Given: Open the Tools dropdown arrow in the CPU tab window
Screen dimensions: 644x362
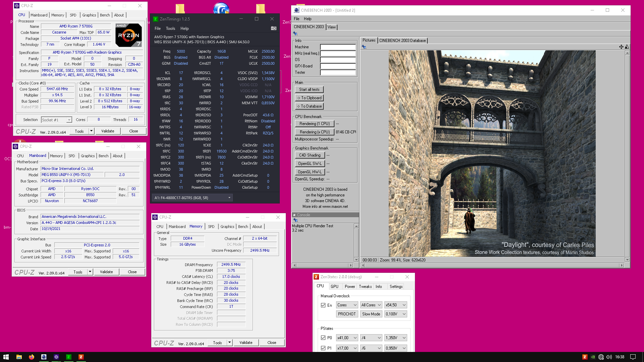Looking at the screenshot, I should [x=91, y=131].
